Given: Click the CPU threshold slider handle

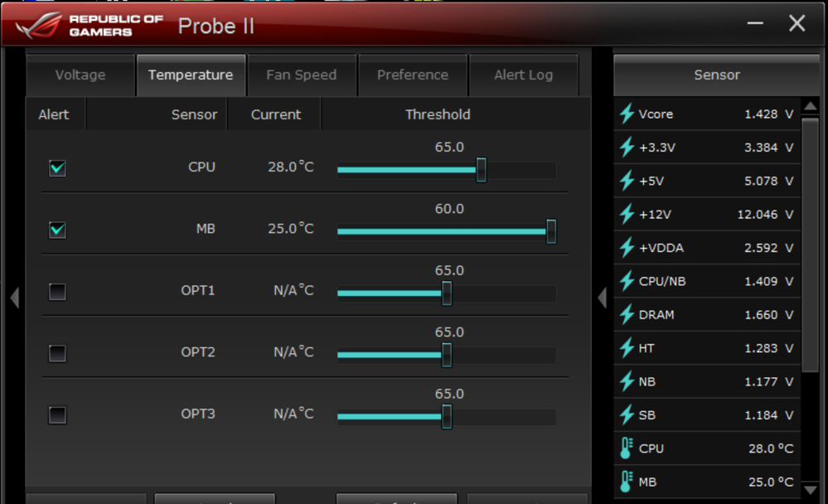Looking at the screenshot, I should point(481,170).
